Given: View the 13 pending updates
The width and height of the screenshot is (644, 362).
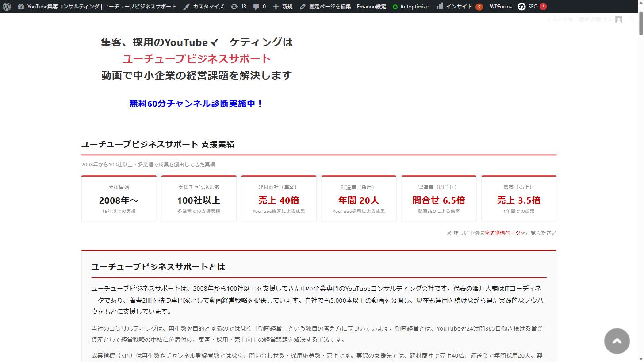Looking at the screenshot, I should 238,7.
